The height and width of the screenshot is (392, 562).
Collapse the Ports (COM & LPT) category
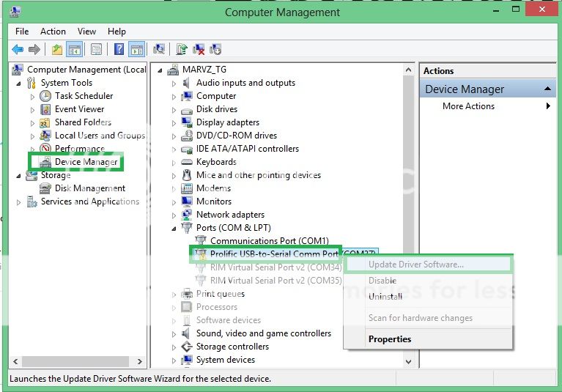point(174,229)
